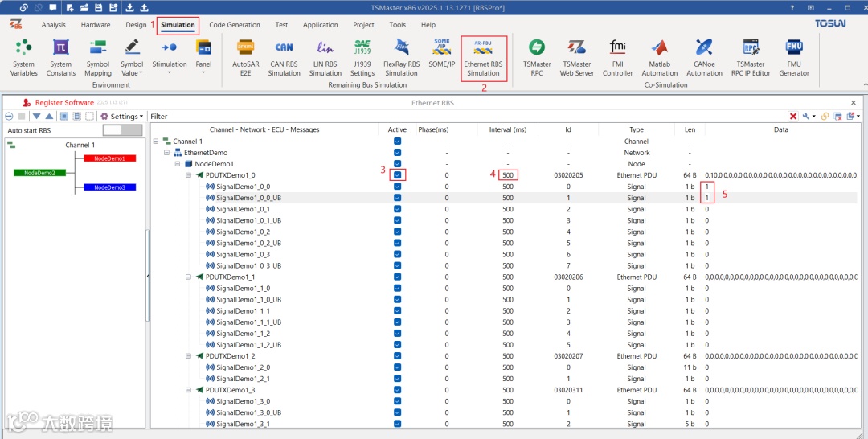
Task: Click the left panel collapse splitter arrow
Action: pos(148,276)
